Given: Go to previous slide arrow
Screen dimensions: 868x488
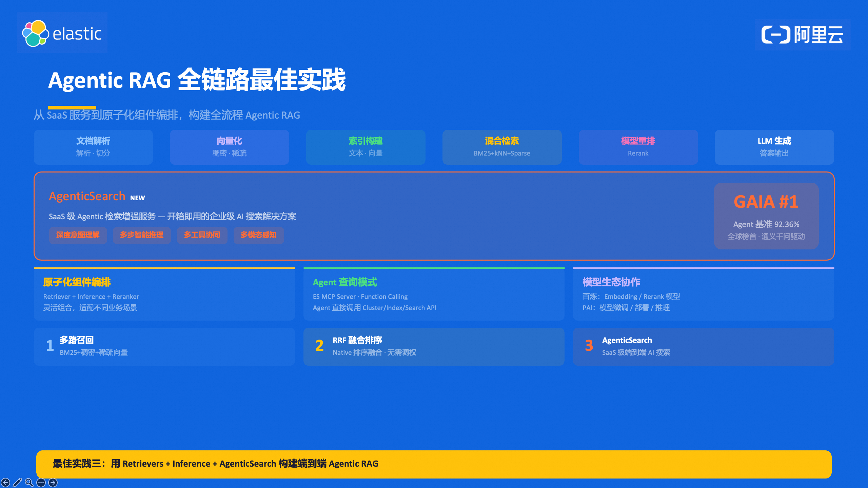Looking at the screenshot, I should 5,482.
